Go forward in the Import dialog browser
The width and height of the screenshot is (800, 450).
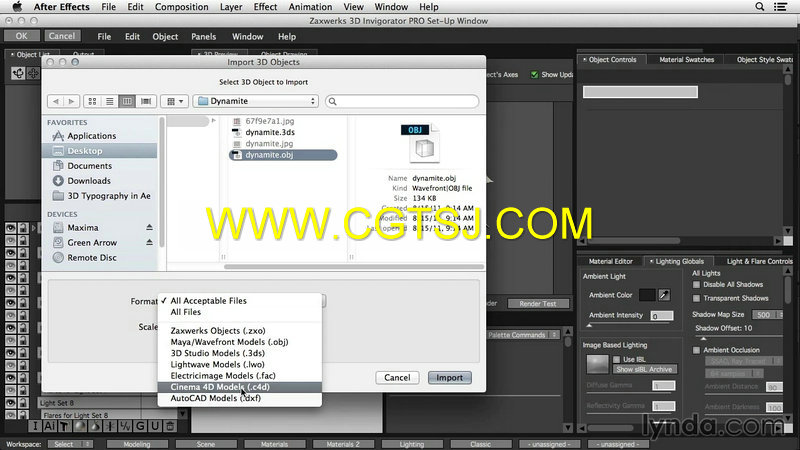pos(71,102)
